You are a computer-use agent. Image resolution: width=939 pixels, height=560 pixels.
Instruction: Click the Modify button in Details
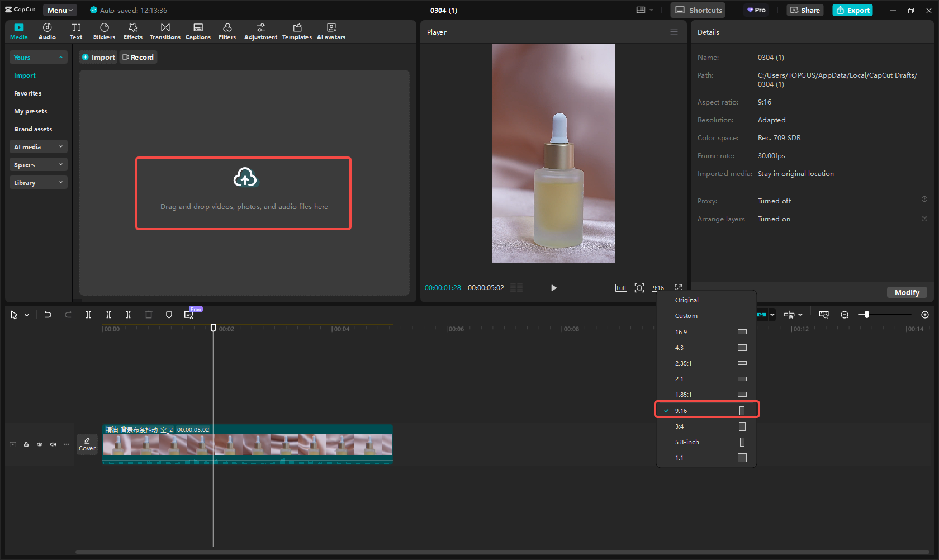(x=907, y=292)
